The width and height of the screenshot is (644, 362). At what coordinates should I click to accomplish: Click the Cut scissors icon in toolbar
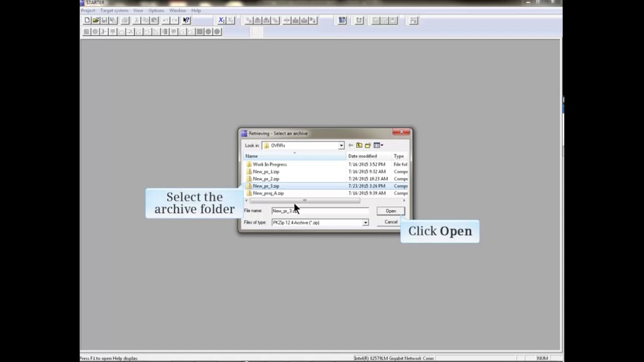pos(136,21)
